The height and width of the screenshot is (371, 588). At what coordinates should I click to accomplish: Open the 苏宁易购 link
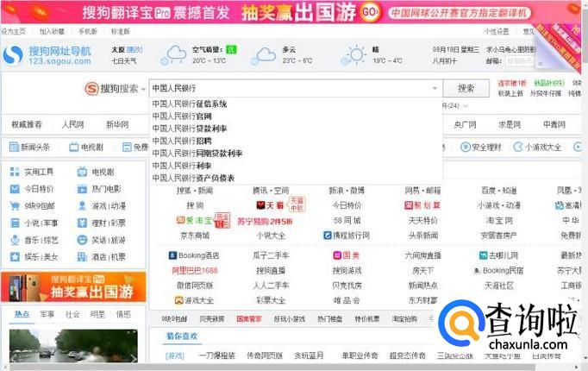click(265, 221)
